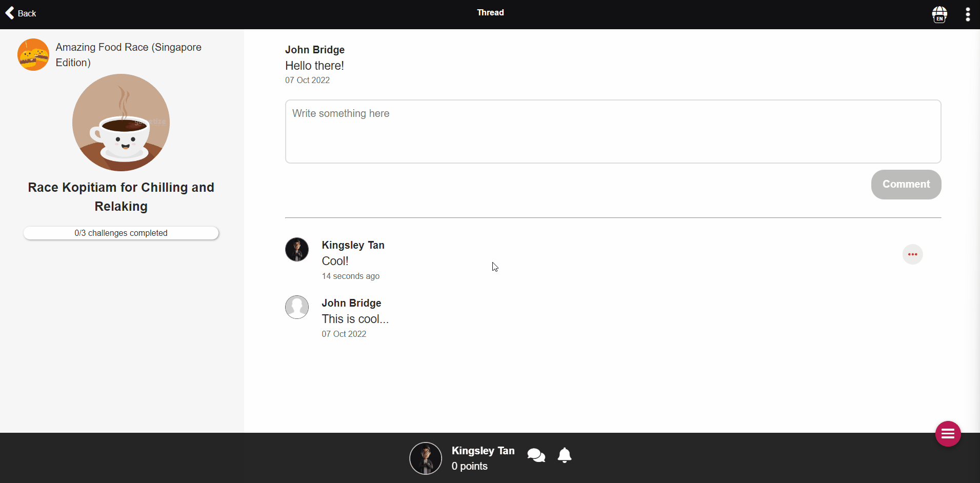Screen dimensions: 980x483
Task: Open Kingsley Tan profile name in bottom bar
Action: click(x=483, y=451)
